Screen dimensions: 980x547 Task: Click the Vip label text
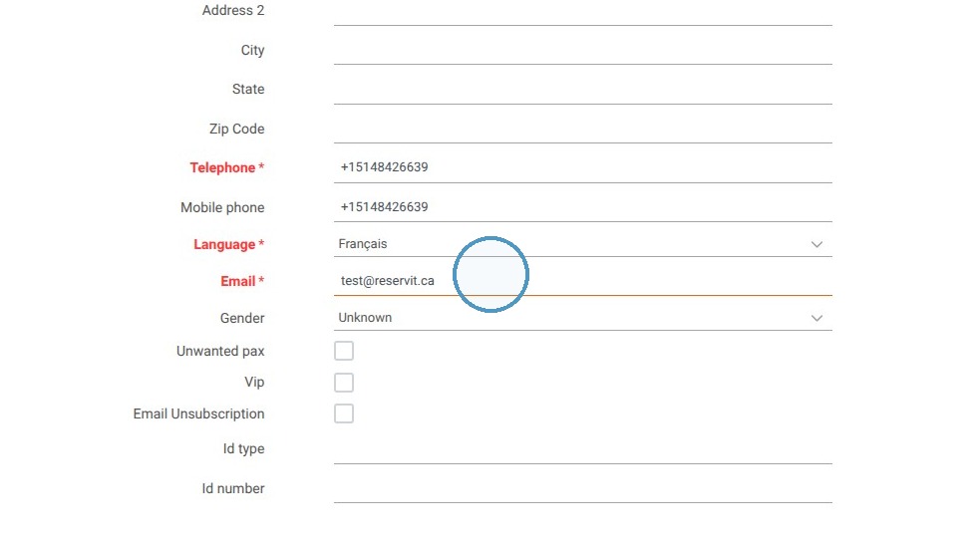point(254,383)
